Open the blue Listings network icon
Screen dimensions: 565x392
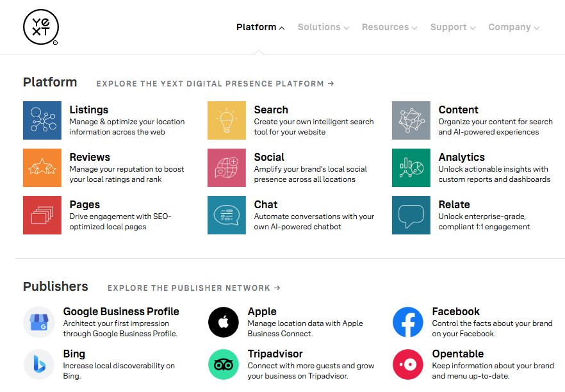[42, 120]
